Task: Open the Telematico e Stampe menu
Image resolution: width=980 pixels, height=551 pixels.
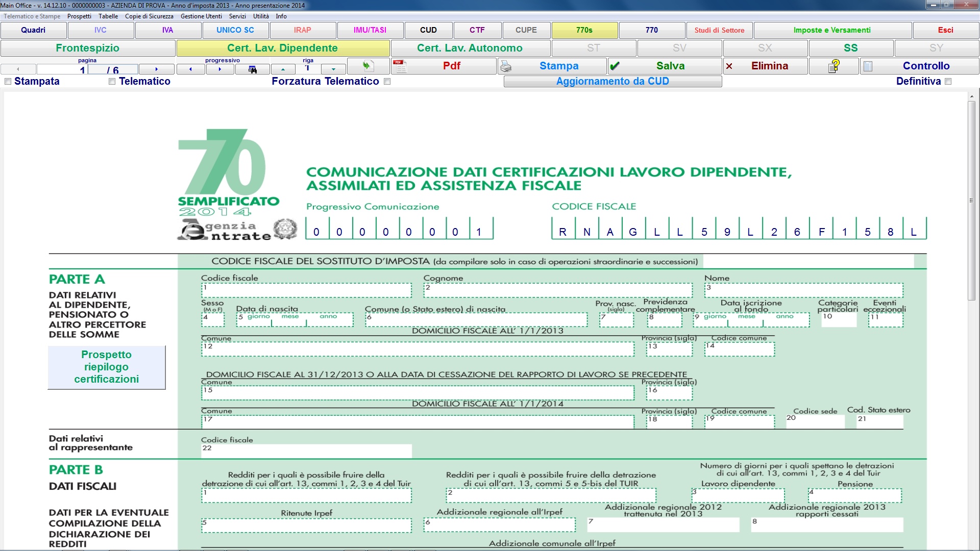Action: (32, 16)
